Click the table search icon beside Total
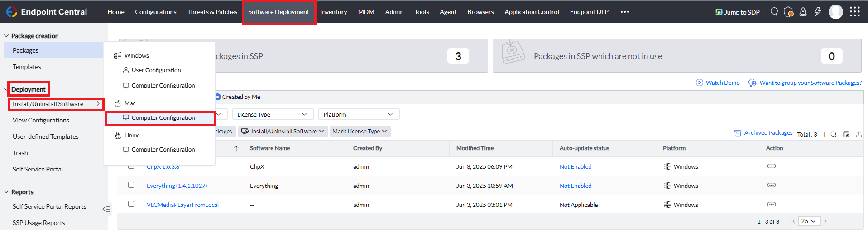Screen dimensions: 868x230 (x=834, y=134)
